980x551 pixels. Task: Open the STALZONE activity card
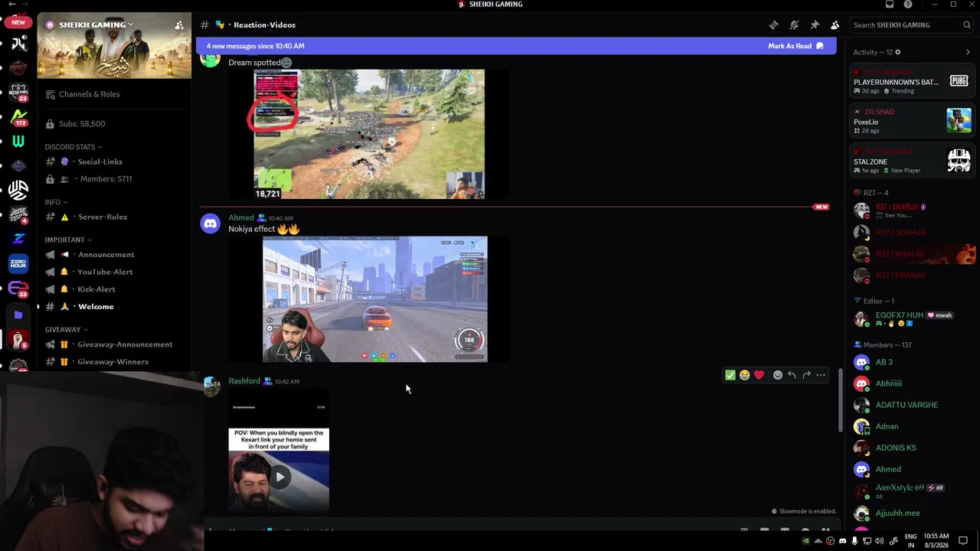912,161
